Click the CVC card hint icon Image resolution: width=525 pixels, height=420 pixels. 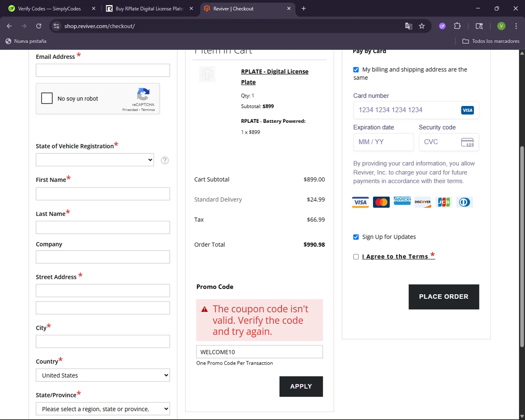(x=467, y=142)
